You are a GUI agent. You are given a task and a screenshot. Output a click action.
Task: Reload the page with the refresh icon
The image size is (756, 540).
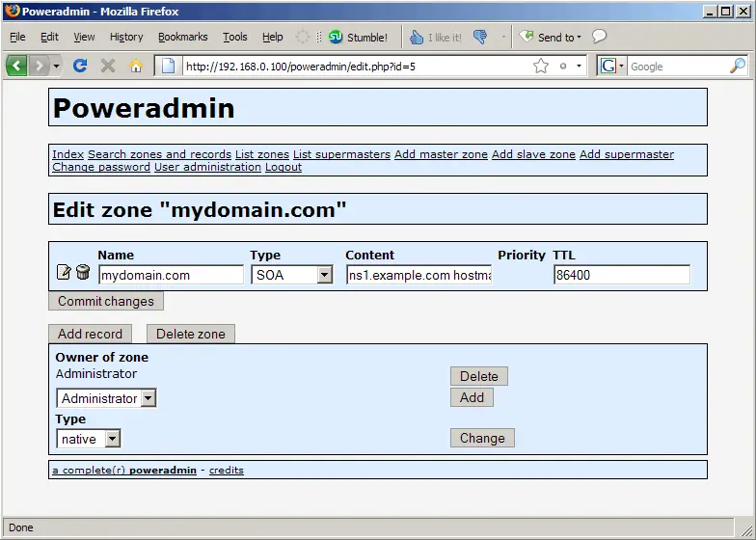click(x=80, y=66)
